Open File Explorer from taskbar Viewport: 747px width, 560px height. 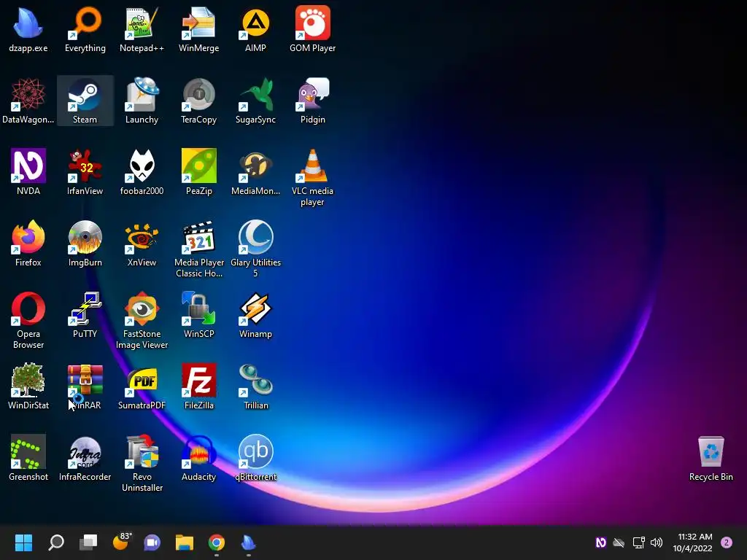185,542
